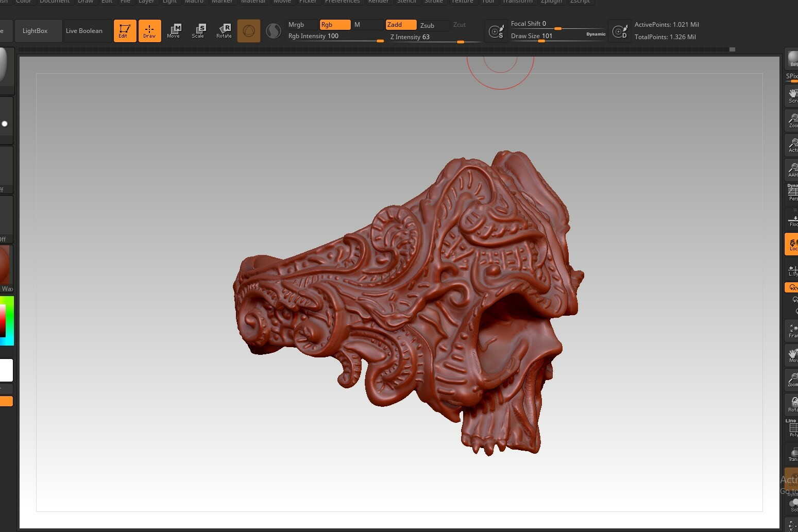This screenshot has height=532, width=798.
Task: Adjust the SPix slider
Action: tap(792, 77)
